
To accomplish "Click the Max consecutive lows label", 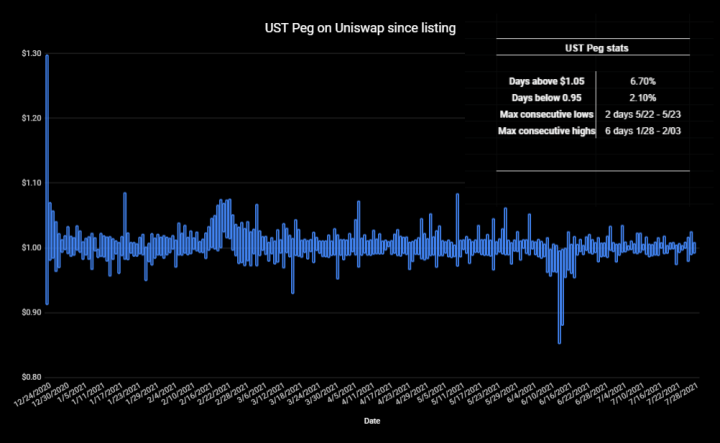I will click(x=546, y=114).
